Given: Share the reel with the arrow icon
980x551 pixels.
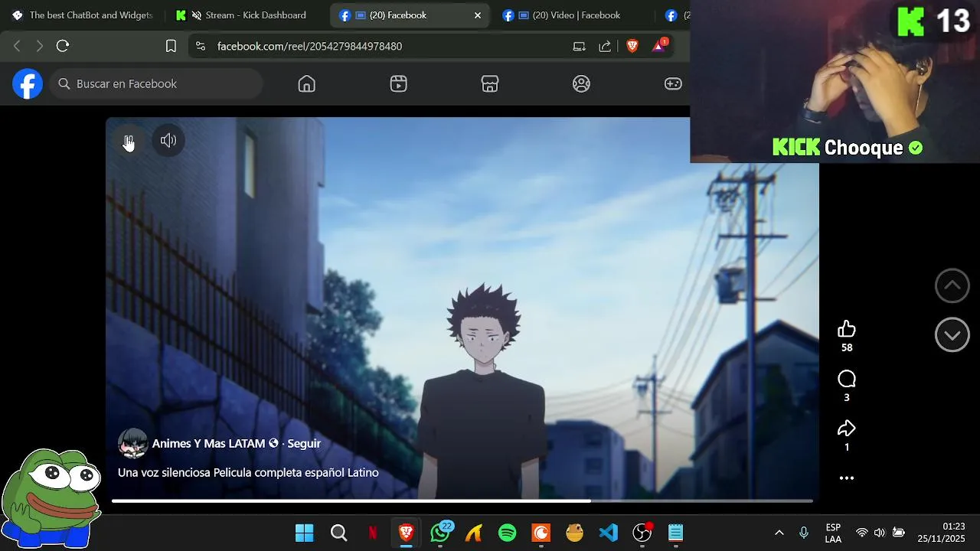Looking at the screenshot, I should 846,429.
